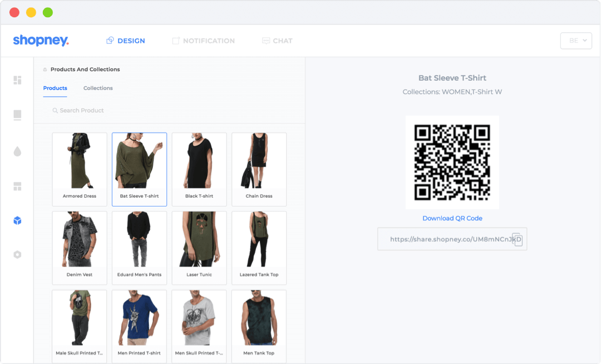This screenshot has height=364, width=601.
Task: Click the Collections: WOMEN,T-Shirt W text
Action: click(452, 92)
